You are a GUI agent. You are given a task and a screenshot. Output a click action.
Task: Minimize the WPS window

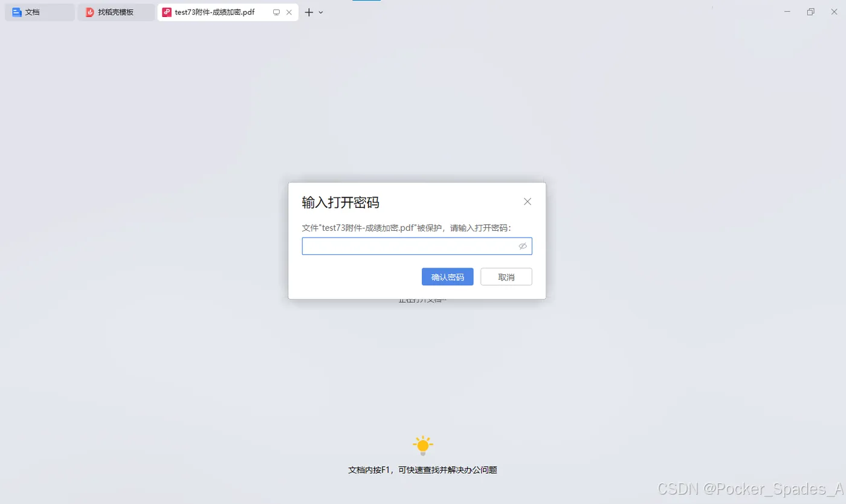pyautogui.click(x=787, y=11)
